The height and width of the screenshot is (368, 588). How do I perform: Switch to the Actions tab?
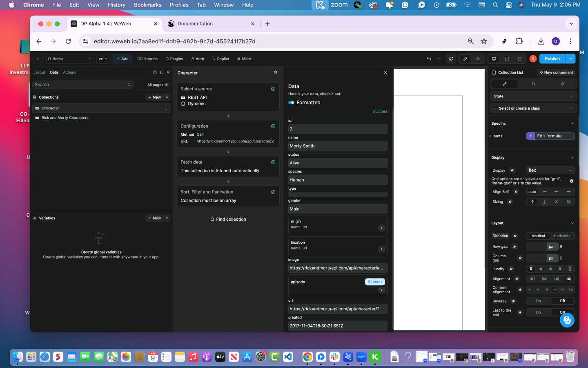coord(69,72)
